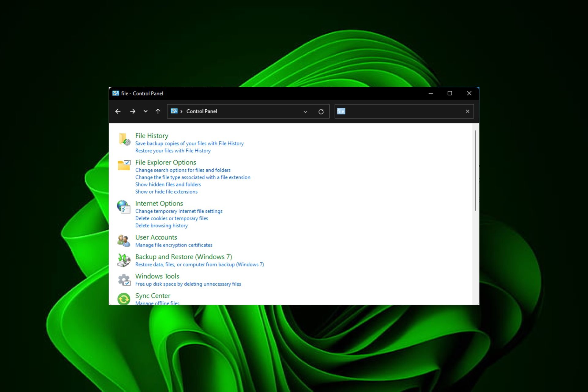
Task: Select Delete browsing history
Action: click(161, 225)
